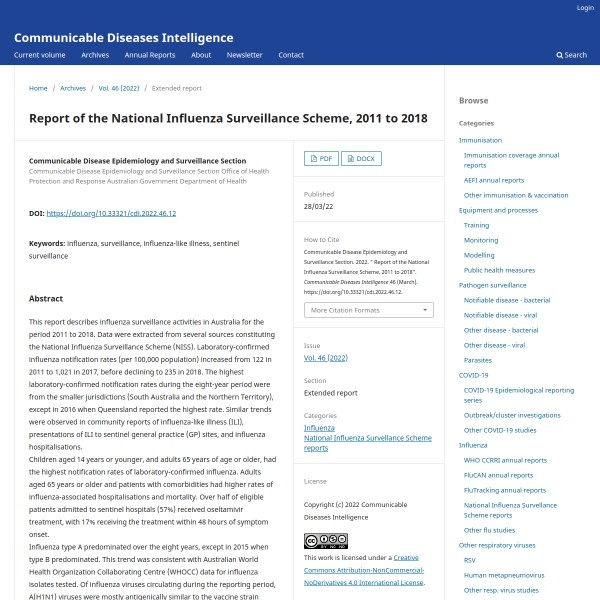
Task: Go to Home in the breadcrumb
Action: 38,88
